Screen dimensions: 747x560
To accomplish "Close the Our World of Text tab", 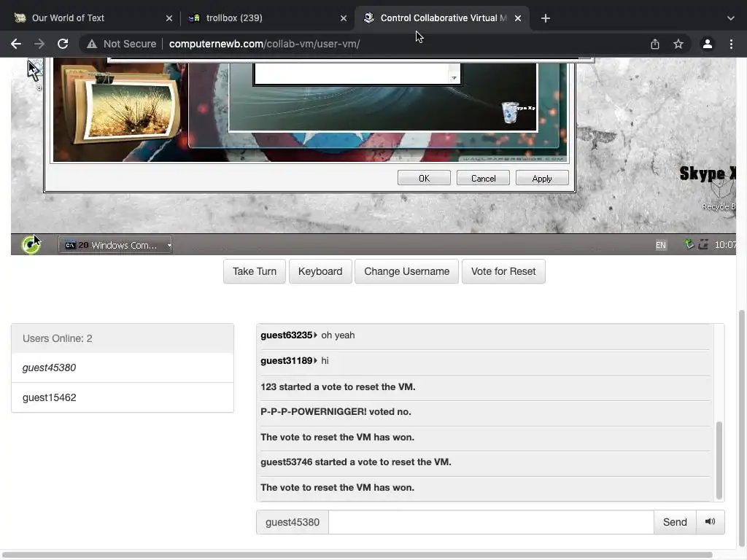I will (x=169, y=18).
